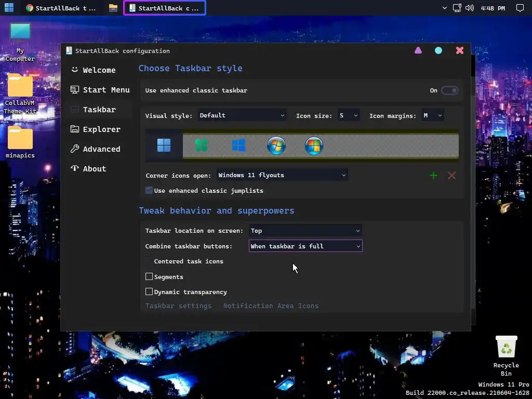The width and height of the screenshot is (532, 399).
Task: Open the Start Menu settings page
Action: click(100, 90)
